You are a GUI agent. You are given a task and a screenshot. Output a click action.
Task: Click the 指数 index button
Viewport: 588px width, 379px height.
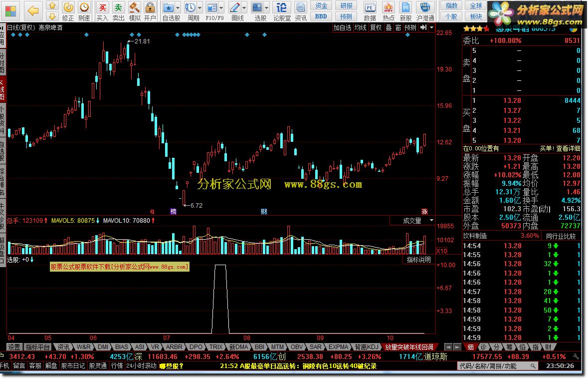451,5
